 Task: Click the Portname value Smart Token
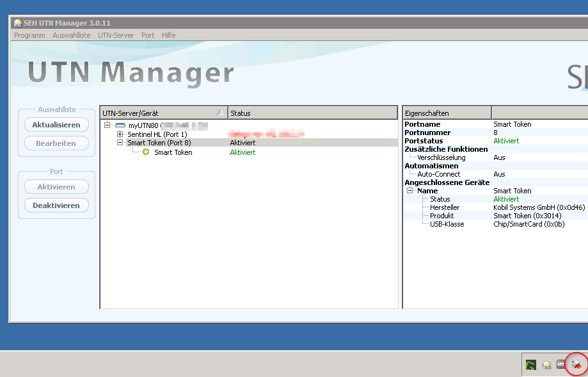513,124
